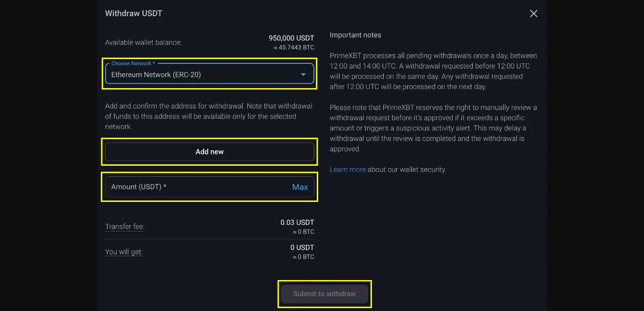Click the 0.03 USDT transfer fee value
644x311 pixels.
[x=297, y=222]
